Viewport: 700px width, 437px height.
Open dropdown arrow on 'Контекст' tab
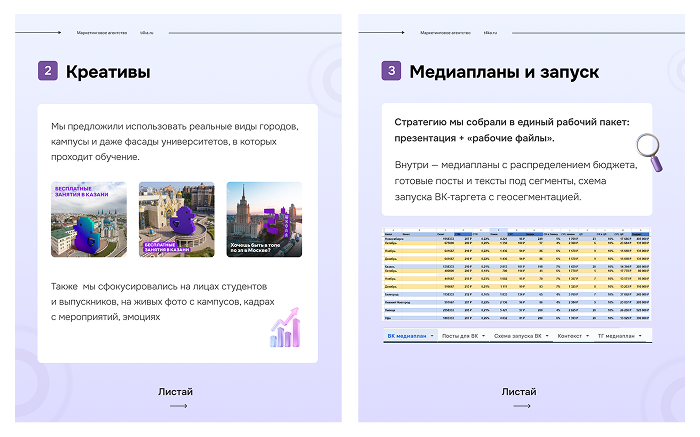pyautogui.click(x=589, y=337)
